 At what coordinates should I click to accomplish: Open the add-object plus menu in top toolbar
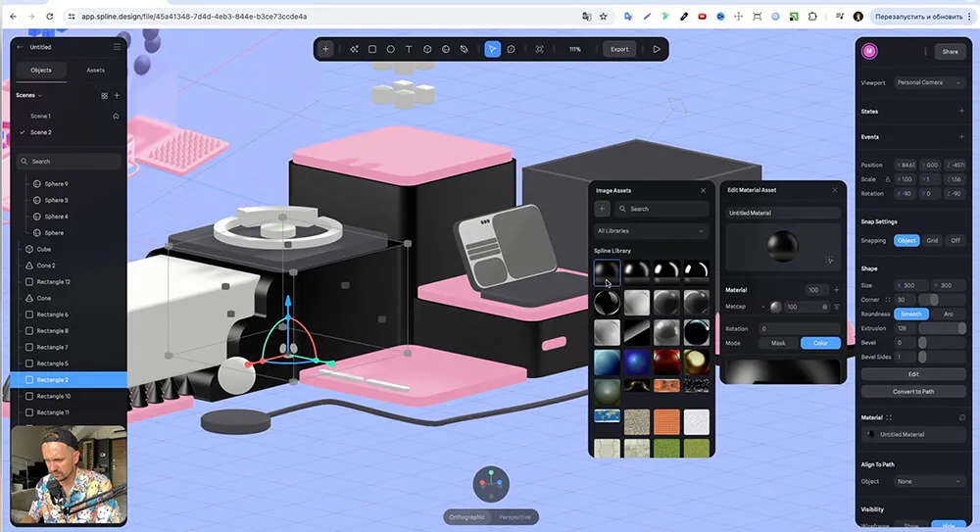click(x=325, y=49)
